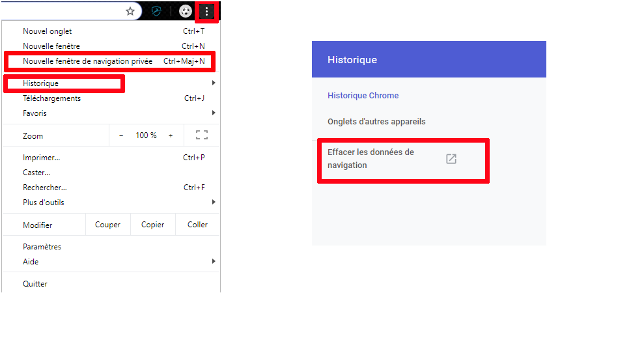The image size is (644, 338).
Task: Click the Modifier label in menu
Action: point(37,225)
